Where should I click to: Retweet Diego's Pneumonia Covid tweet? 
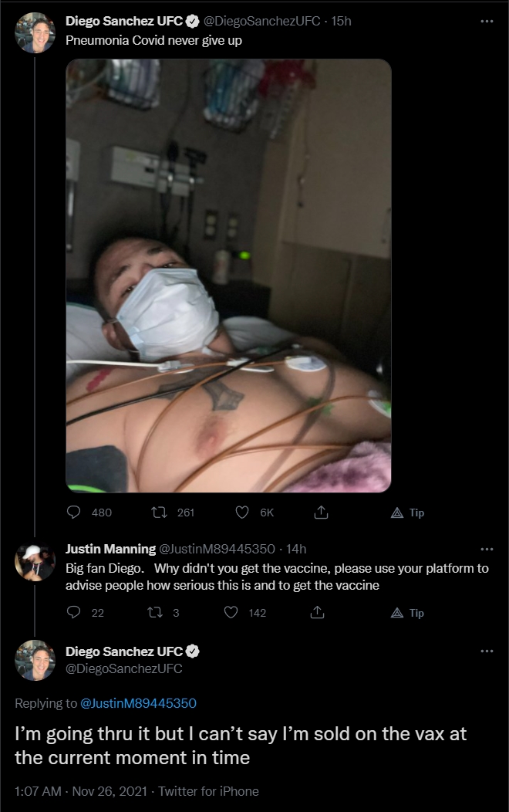coord(159,513)
